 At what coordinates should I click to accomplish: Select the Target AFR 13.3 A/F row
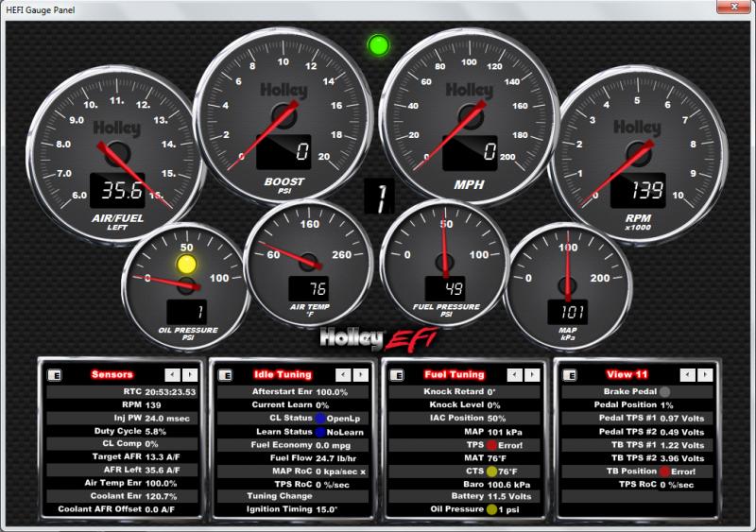(122, 456)
